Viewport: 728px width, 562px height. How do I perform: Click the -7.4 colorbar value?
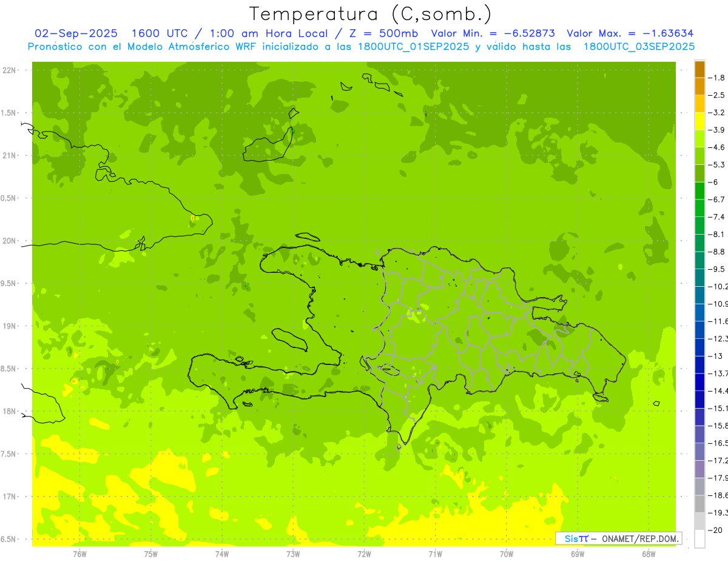pyautogui.click(x=717, y=217)
